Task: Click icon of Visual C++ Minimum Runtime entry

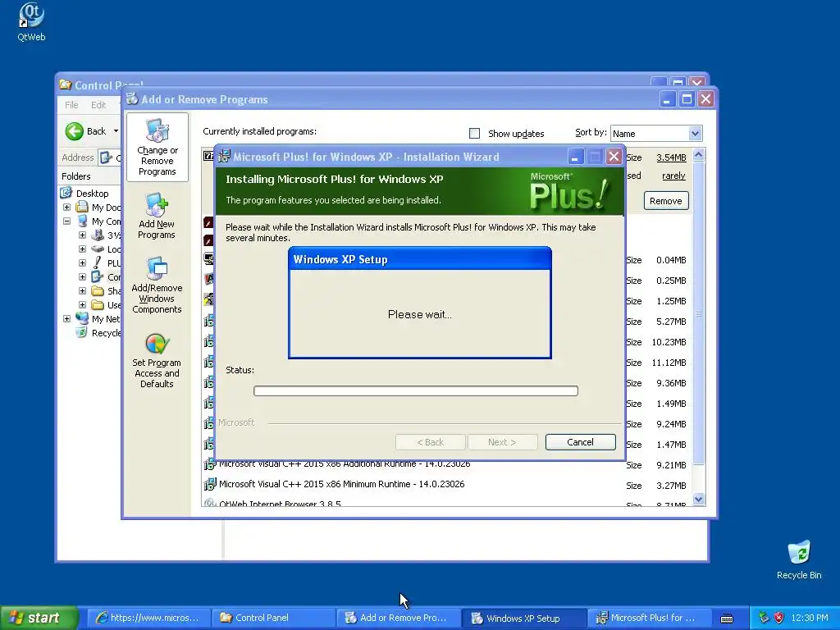Action: coord(209,484)
